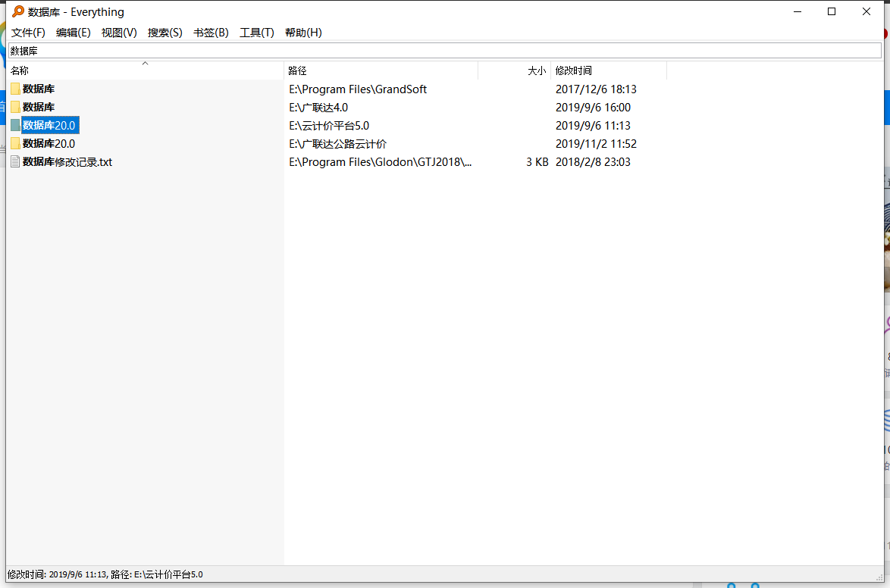Minimize the Everything window
890x588 pixels.
click(798, 11)
